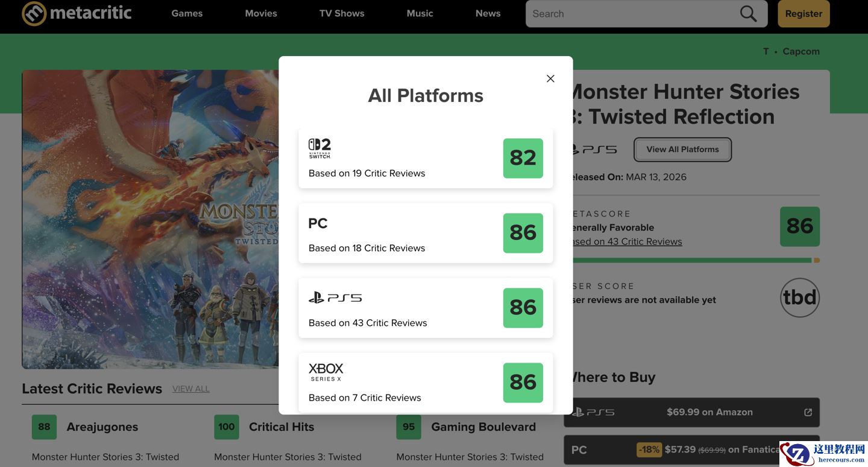Screen dimensions: 868x467
Task: Click the 'Based on 18 Critic Reviews' text
Action: (x=366, y=248)
